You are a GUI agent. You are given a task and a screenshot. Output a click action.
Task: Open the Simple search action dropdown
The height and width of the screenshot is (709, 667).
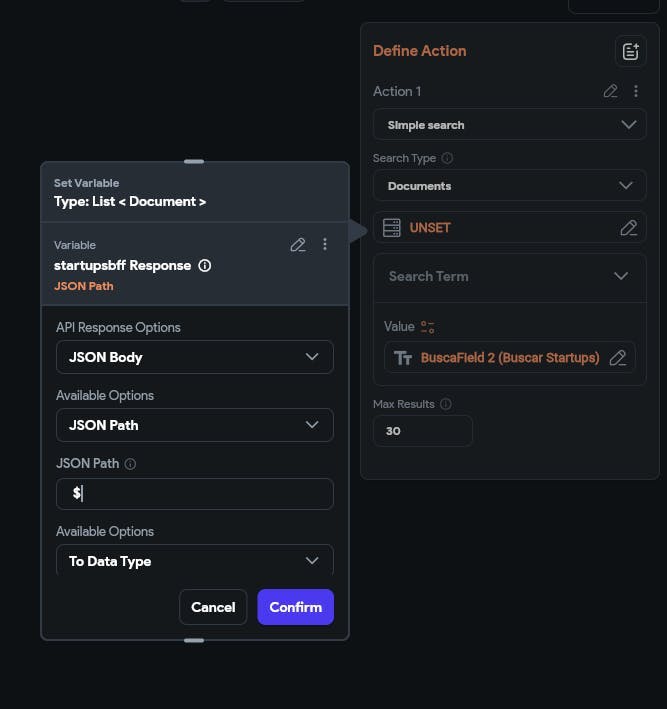click(x=510, y=124)
